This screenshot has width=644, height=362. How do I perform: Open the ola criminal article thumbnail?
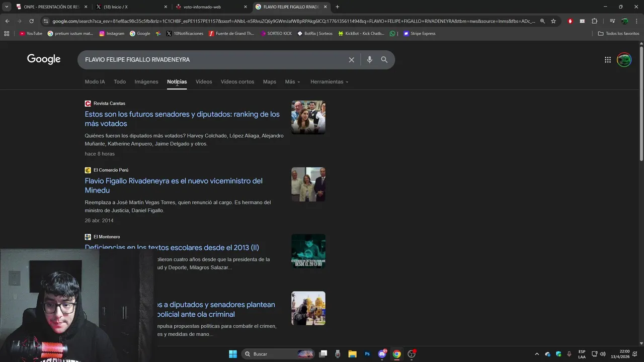pyautogui.click(x=308, y=308)
